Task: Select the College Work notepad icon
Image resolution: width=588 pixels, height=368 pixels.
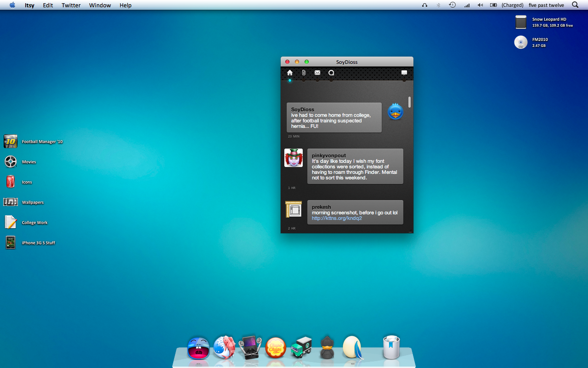Action: [x=11, y=222]
